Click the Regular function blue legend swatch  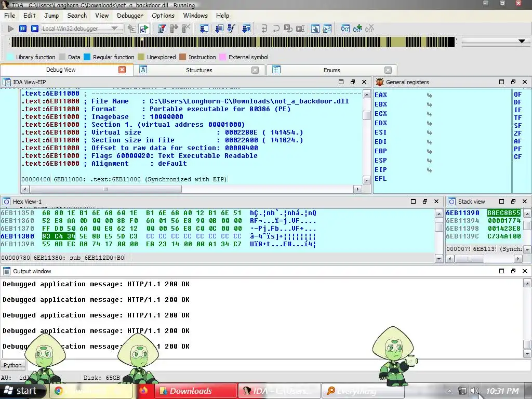(87, 57)
